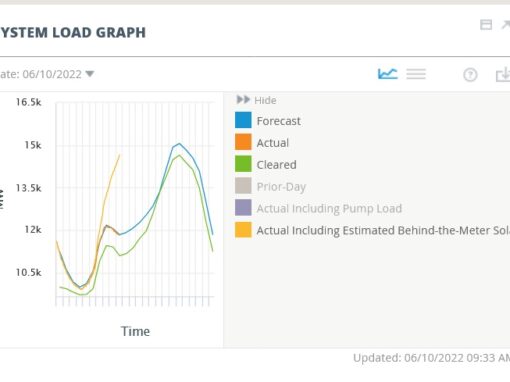The height and width of the screenshot is (382, 510).
Task: Toggle the Cleared series label
Action: (276, 165)
